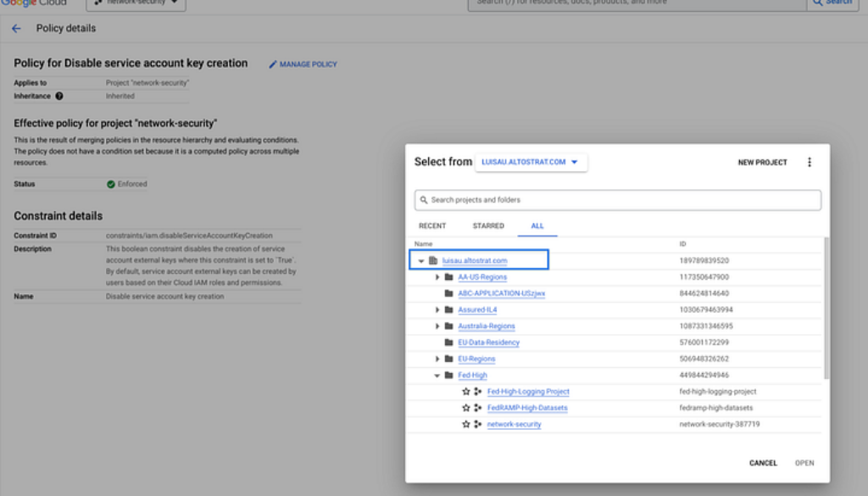This screenshot has width=868, height=496.
Task: Star the FedRAMP-High-Datasets project
Action: point(465,408)
